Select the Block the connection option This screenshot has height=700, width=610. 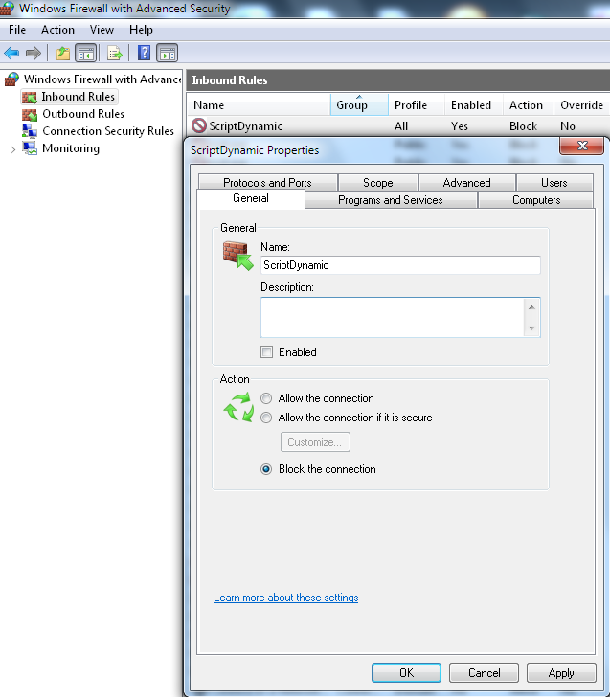266,469
